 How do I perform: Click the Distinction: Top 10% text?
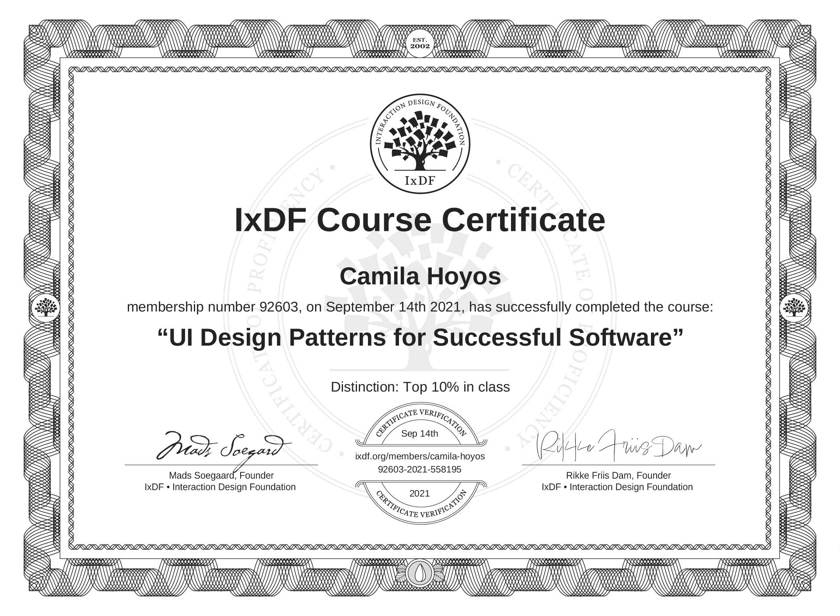coord(420,387)
